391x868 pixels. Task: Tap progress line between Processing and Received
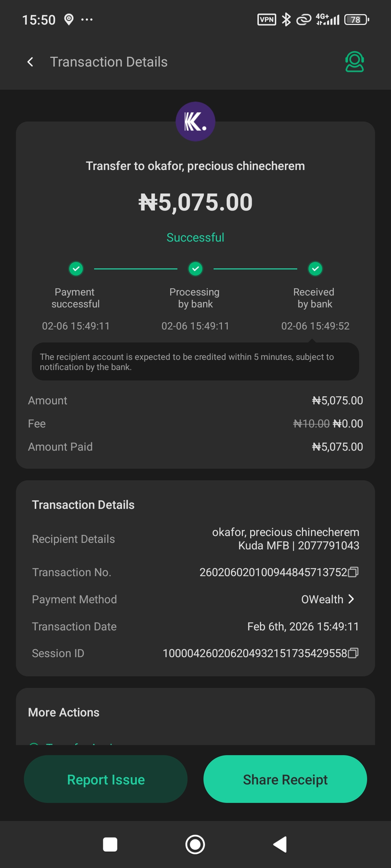[x=255, y=269]
